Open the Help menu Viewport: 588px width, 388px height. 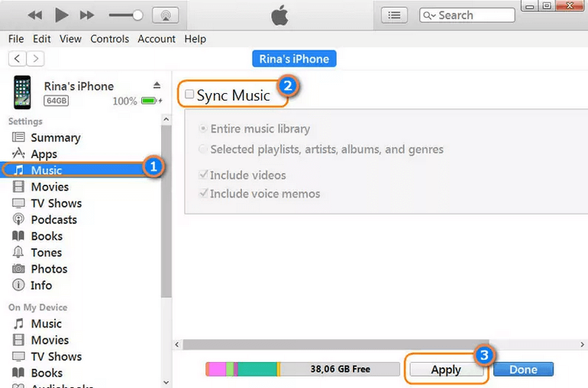(x=195, y=39)
